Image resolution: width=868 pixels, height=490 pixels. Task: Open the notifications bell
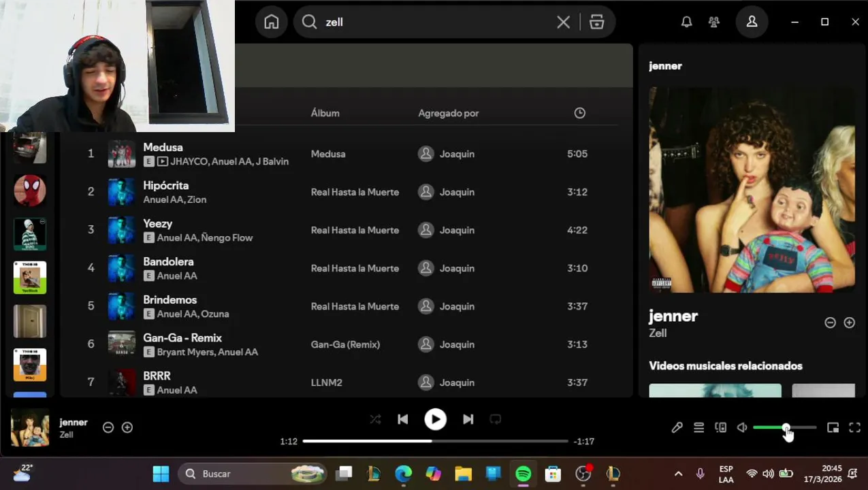pyautogui.click(x=686, y=22)
